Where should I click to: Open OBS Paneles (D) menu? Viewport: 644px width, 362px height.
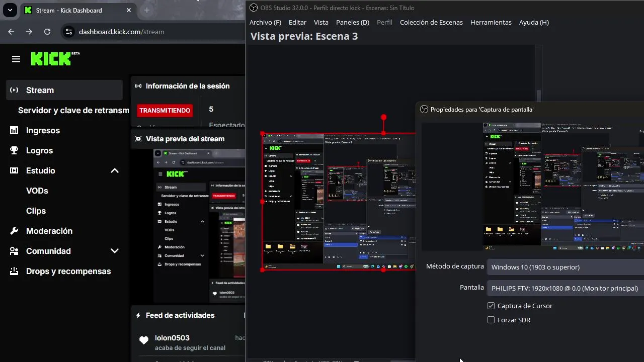pos(353,22)
